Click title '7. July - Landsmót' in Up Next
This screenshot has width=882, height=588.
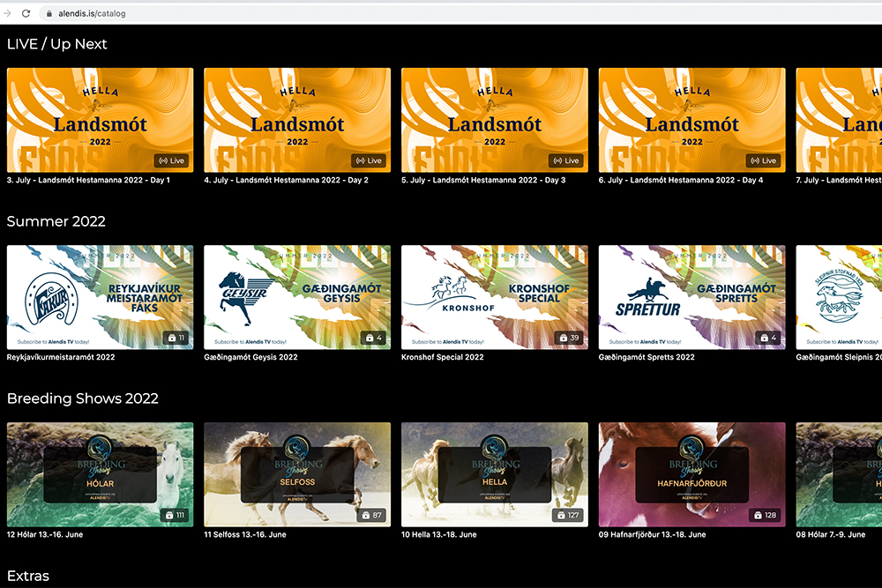(x=839, y=181)
